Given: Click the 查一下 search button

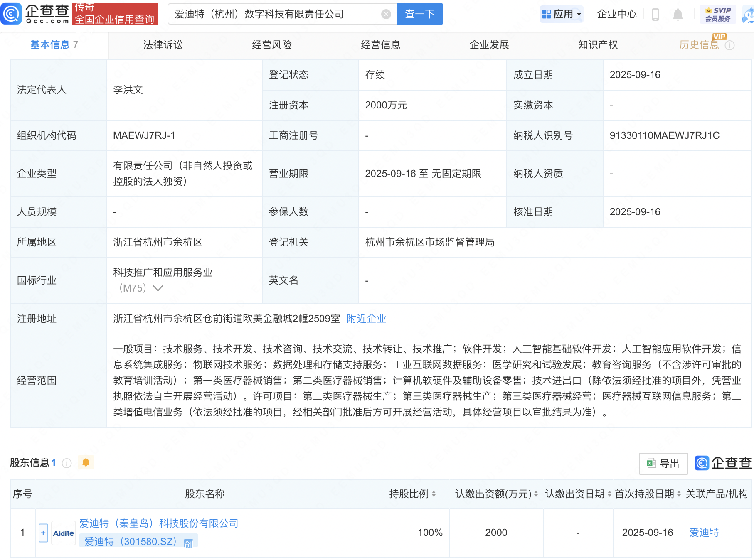Looking at the screenshot, I should [419, 14].
